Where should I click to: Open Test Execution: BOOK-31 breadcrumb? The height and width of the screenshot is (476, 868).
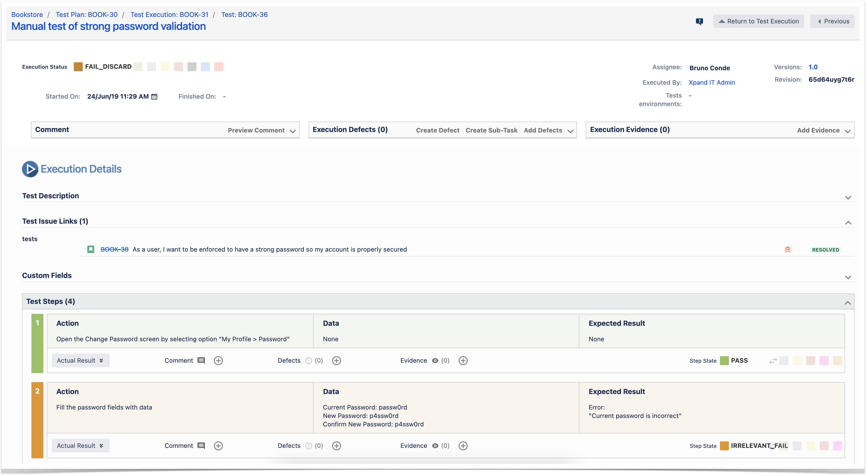click(x=169, y=14)
